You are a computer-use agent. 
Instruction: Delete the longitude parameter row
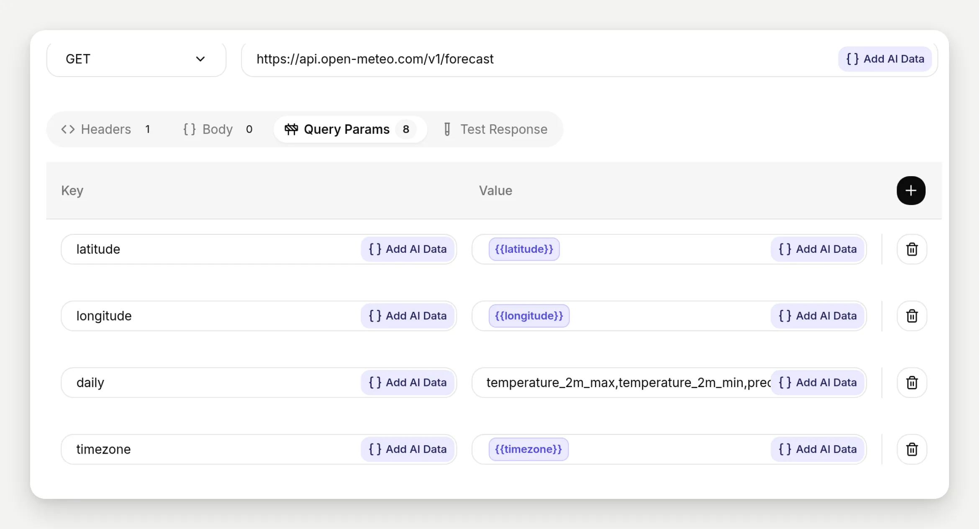[x=912, y=316]
